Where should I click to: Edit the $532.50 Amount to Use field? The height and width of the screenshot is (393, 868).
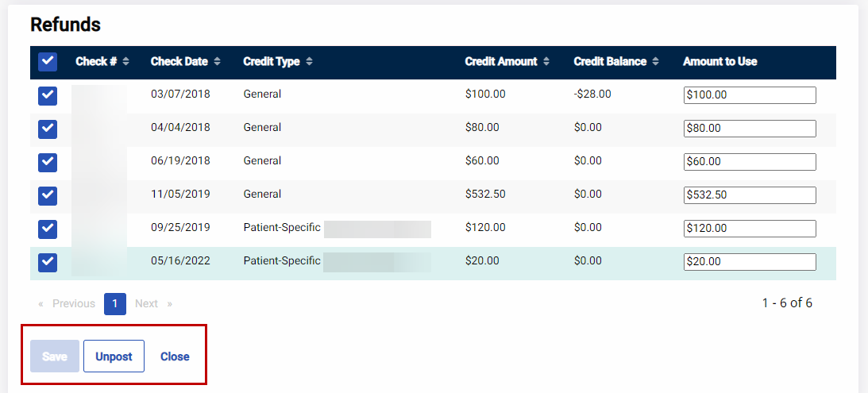pyautogui.click(x=749, y=195)
